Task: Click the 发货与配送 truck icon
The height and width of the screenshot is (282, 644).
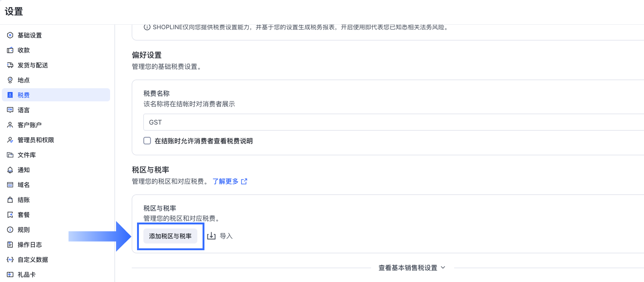Action: (x=10, y=65)
